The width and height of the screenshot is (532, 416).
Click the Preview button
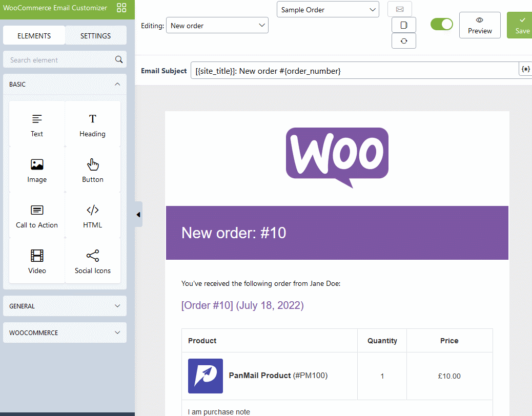480,25
